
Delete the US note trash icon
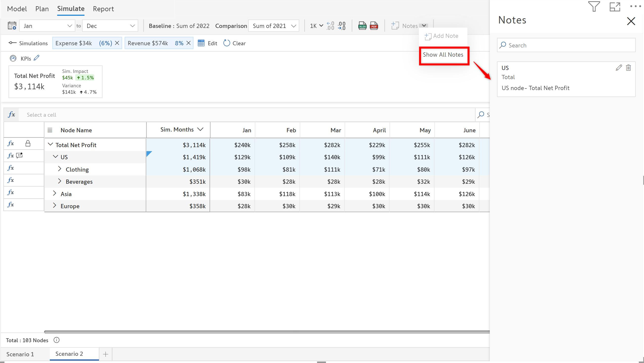(x=628, y=68)
